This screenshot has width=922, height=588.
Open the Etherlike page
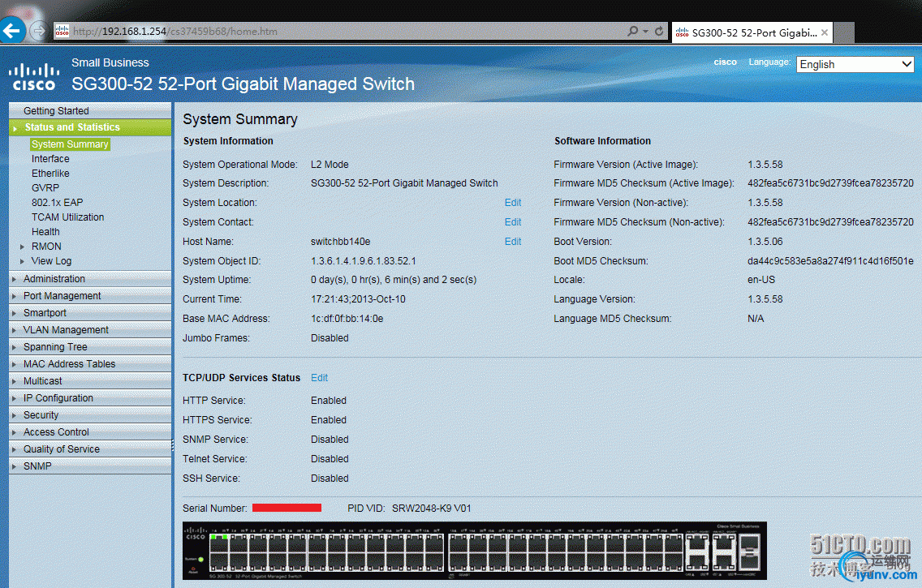coord(50,174)
